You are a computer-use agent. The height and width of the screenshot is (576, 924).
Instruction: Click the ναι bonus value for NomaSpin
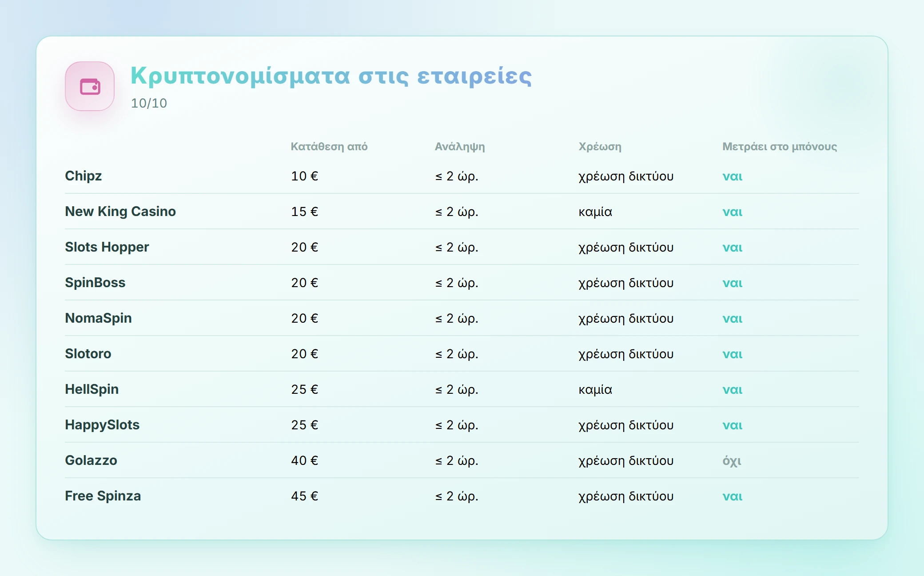pyautogui.click(x=732, y=319)
